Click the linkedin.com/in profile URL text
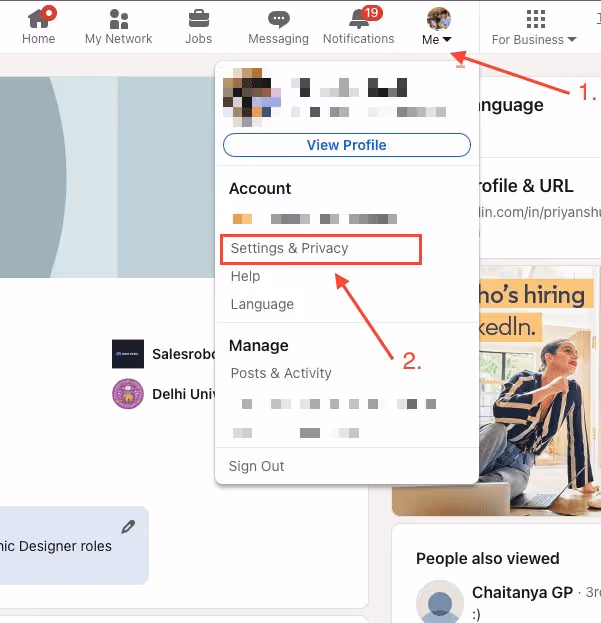Image resolution: width=601 pixels, height=623 pixels. 540,213
